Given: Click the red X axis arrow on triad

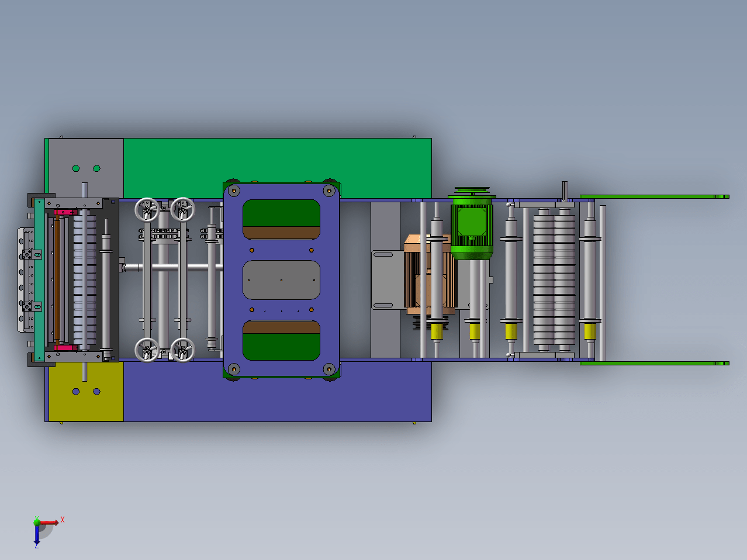Looking at the screenshot, I should click(x=49, y=522).
